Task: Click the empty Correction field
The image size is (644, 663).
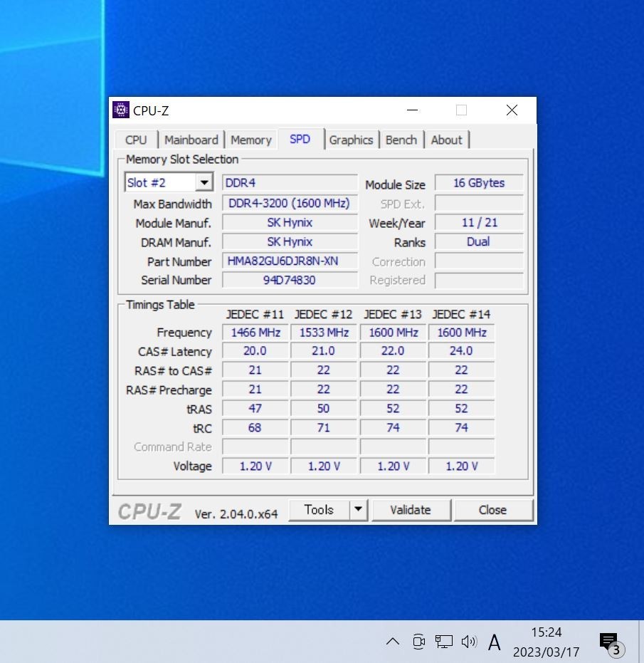Action: pyautogui.click(x=479, y=261)
